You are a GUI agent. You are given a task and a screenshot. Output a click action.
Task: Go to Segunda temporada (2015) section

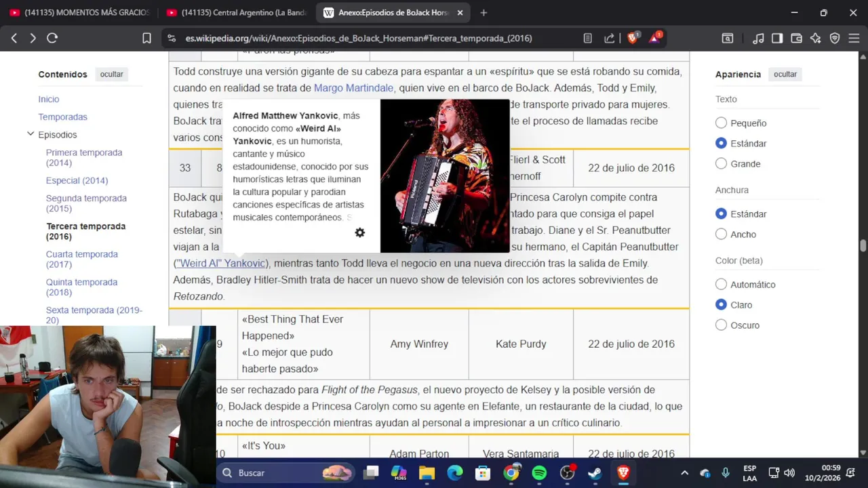coord(86,203)
